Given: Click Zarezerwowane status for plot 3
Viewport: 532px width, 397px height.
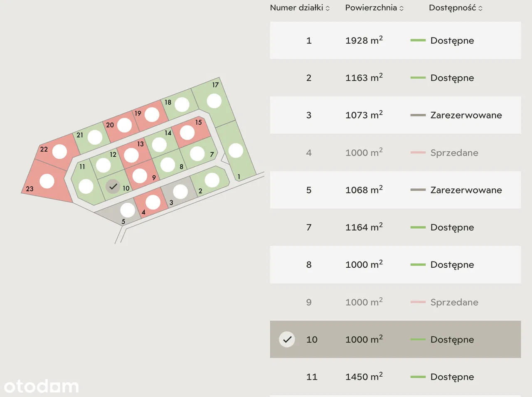Looking at the screenshot, I should (x=466, y=115).
